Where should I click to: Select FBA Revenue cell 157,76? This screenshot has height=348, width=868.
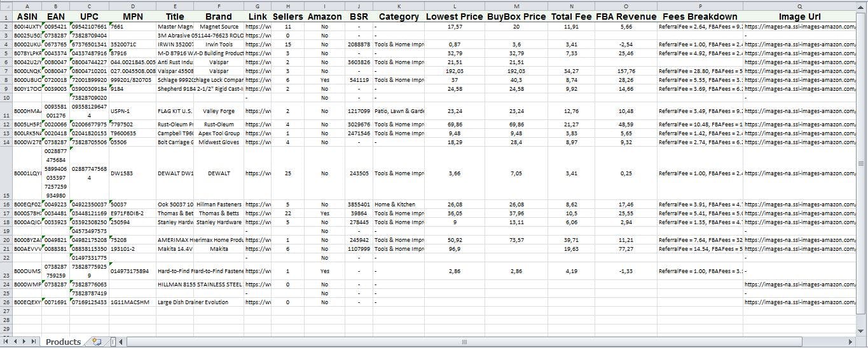click(626, 71)
